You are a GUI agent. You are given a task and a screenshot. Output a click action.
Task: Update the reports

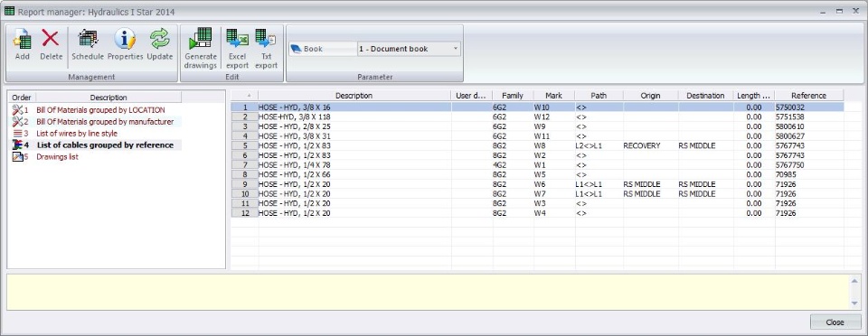pyautogui.click(x=159, y=45)
